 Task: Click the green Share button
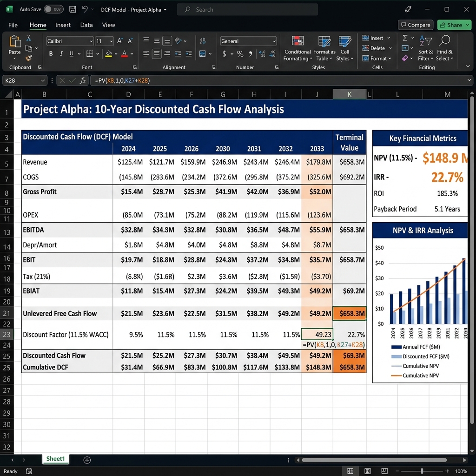coord(455,25)
